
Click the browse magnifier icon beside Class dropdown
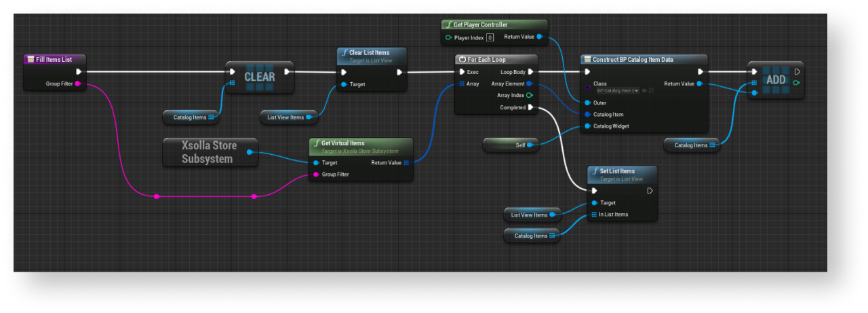(x=651, y=90)
